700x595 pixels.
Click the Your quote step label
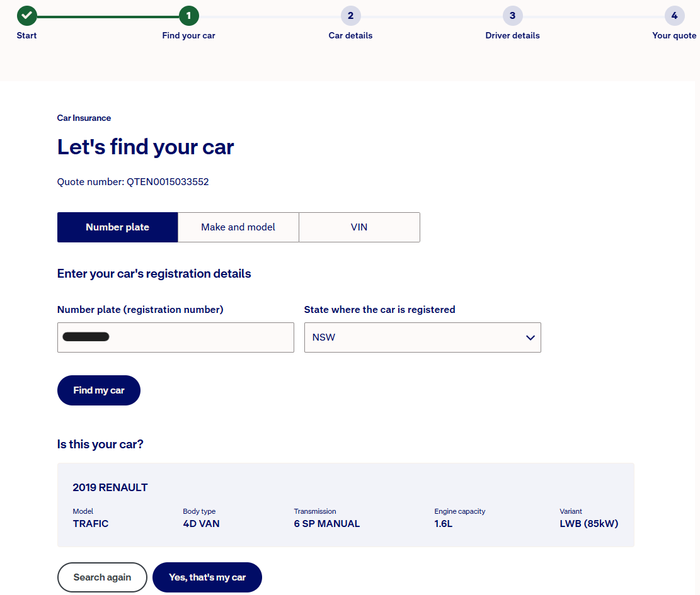click(674, 36)
